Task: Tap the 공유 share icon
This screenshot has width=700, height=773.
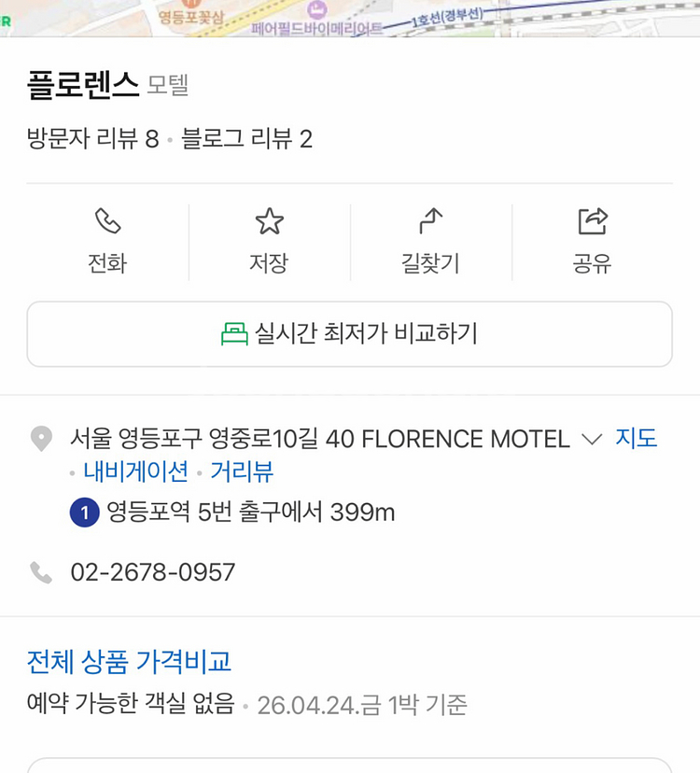Action: (x=593, y=221)
